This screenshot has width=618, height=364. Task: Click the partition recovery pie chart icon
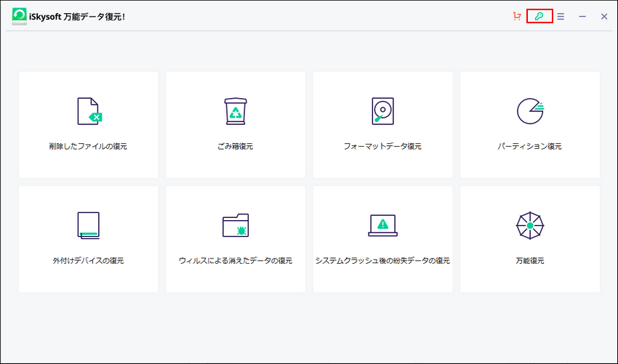point(530,110)
